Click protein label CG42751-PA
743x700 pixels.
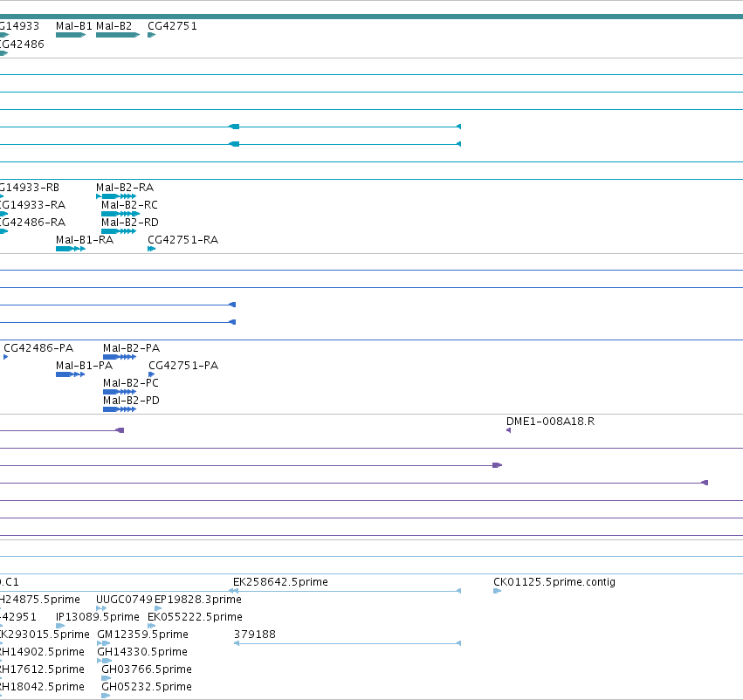tap(183, 366)
